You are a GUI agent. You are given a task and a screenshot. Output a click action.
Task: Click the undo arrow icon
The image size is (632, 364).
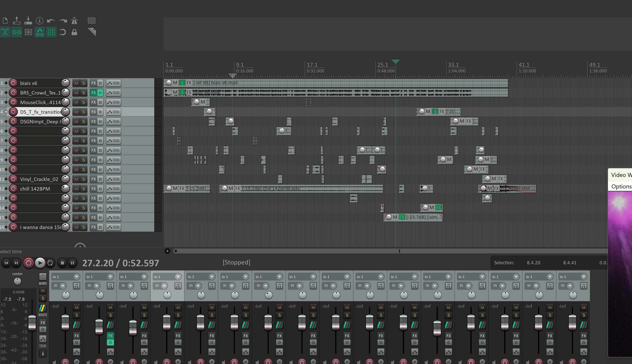click(x=51, y=21)
